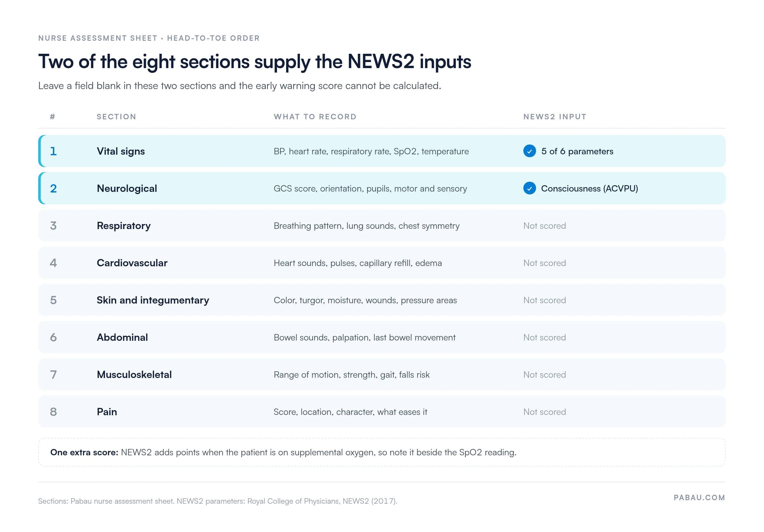Click the 'One extra score:' note box
Screen dimensions: 764x532
pyautogui.click(x=382, y=452)
